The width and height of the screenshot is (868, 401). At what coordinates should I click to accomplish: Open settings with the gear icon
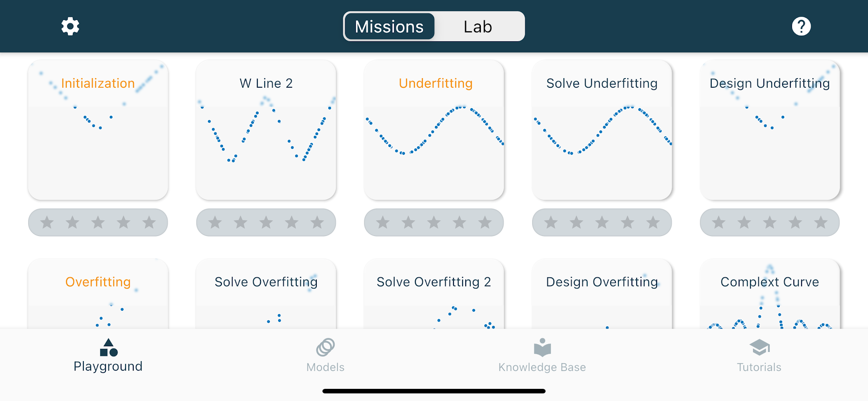[70, 26]
